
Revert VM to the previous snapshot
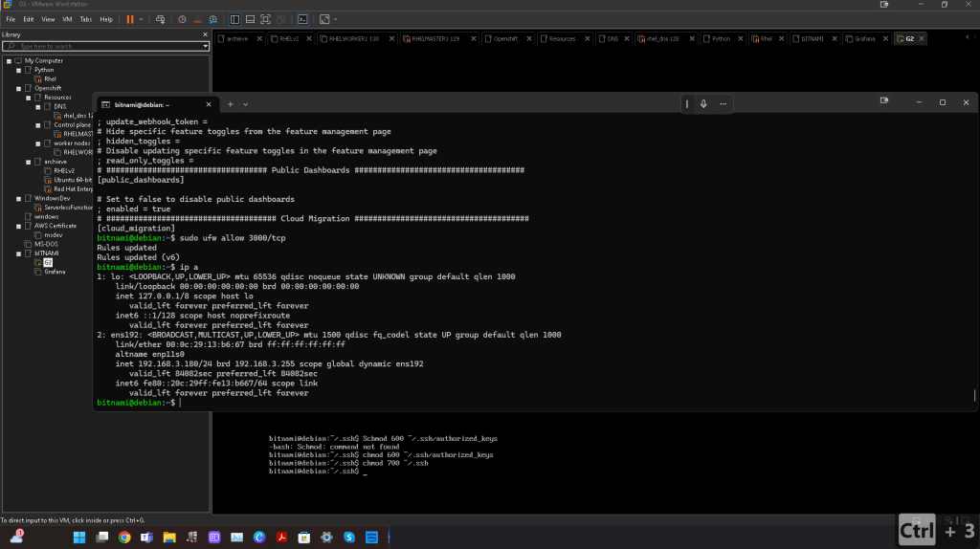pos(197,19)
